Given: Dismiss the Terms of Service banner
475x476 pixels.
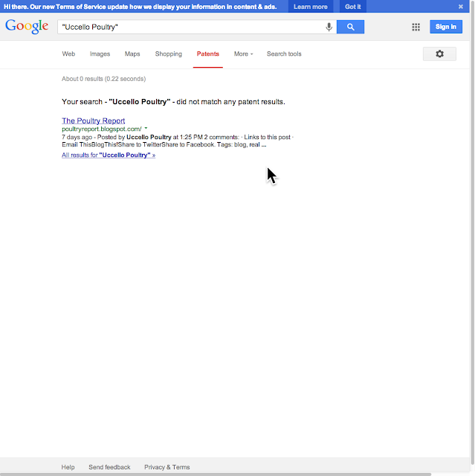Looking at the screenshot, I should tap(460, 7).
